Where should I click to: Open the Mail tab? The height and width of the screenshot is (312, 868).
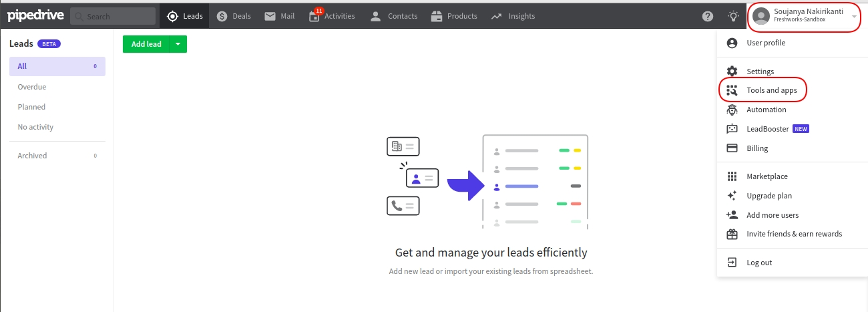tap(279, 16)
